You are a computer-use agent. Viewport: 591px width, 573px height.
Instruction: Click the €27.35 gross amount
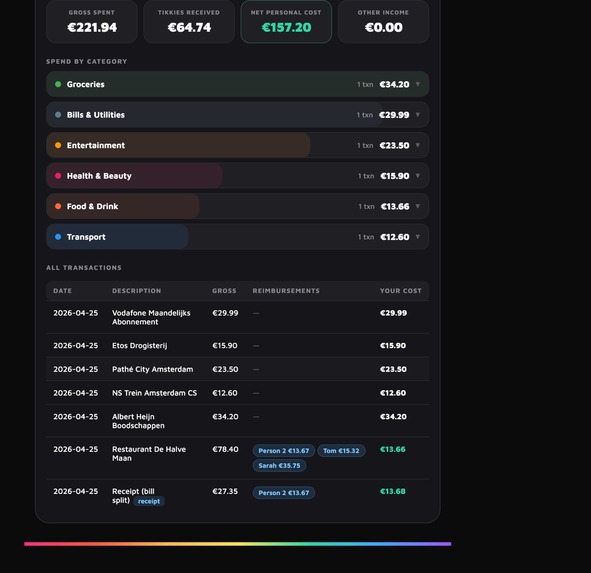coord(225,492)
